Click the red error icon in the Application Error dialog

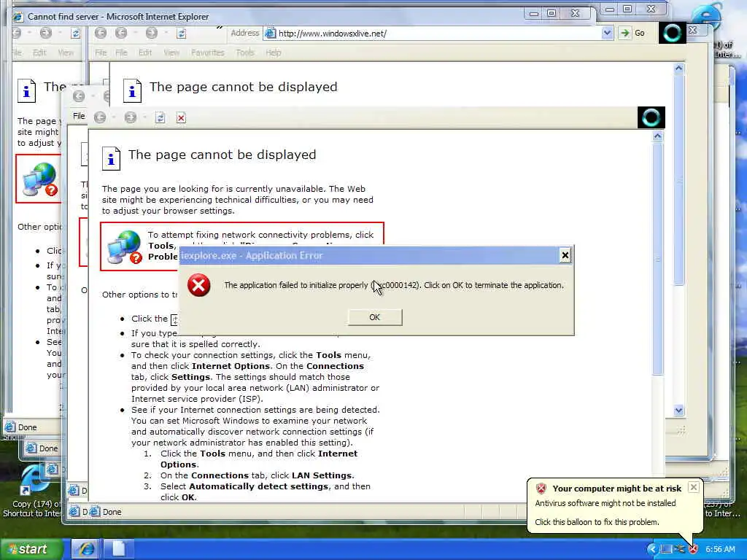(198, 285)
